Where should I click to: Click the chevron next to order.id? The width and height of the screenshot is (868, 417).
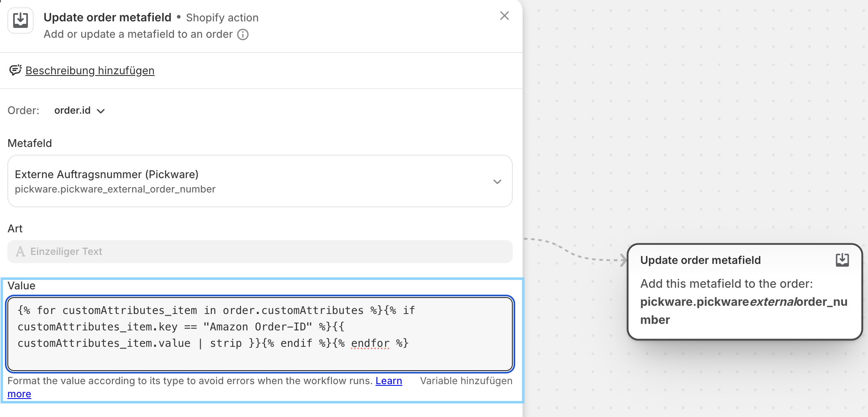click(101, 111)
